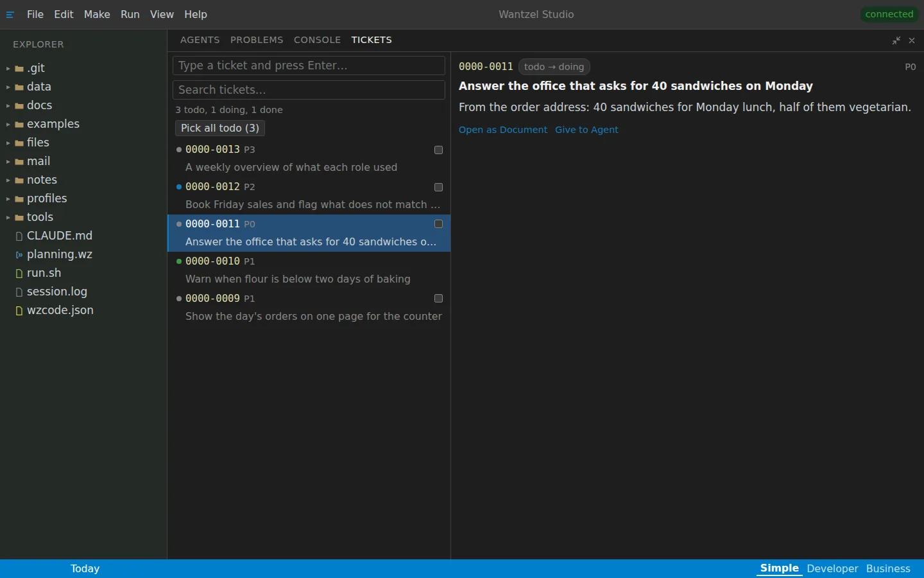Switch to the CONSOLE tab
924x578 pixels.
[x=317, y=40]
